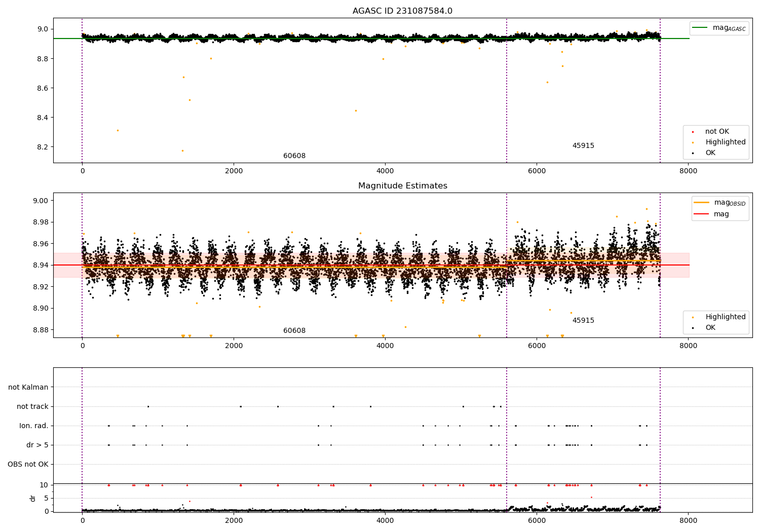
Task: Click the "8.96" y-tick of the middle plot
Action: [41, 244]
